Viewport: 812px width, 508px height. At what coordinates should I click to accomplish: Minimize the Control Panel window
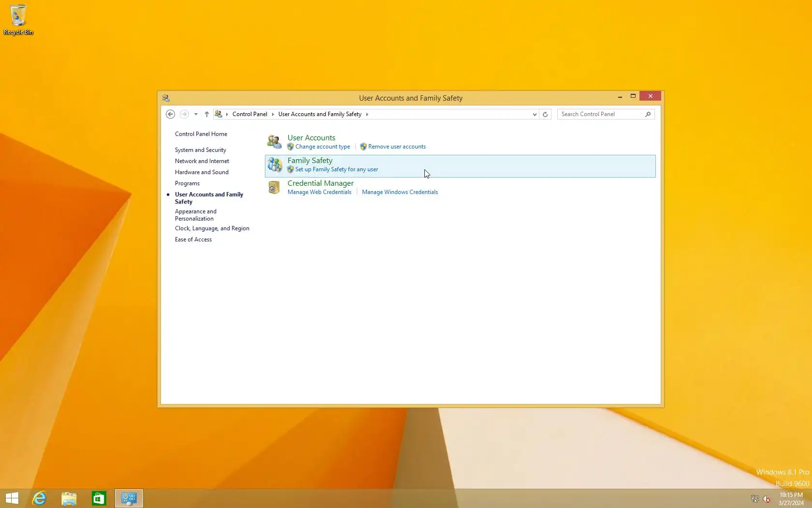620,97
